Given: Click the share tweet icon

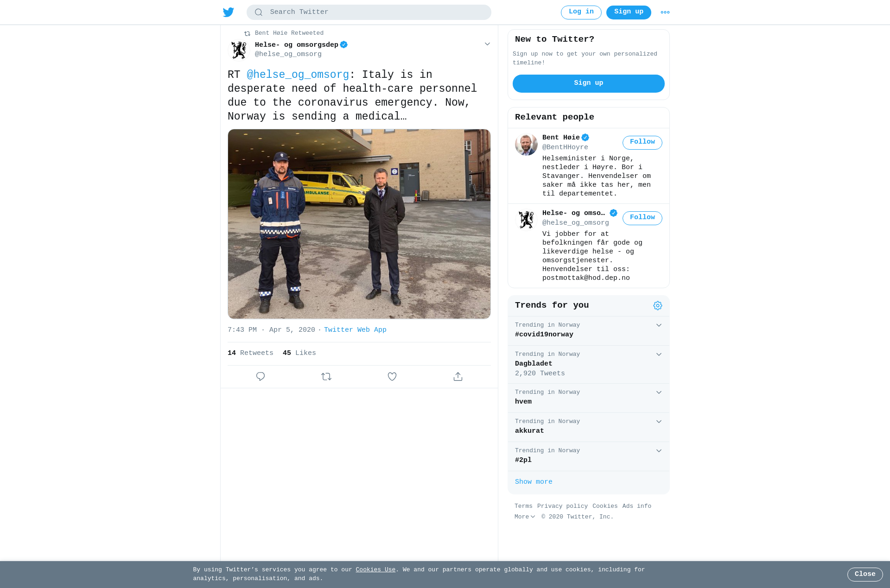Looking at the screenshot, I should [x=458, y=377].
